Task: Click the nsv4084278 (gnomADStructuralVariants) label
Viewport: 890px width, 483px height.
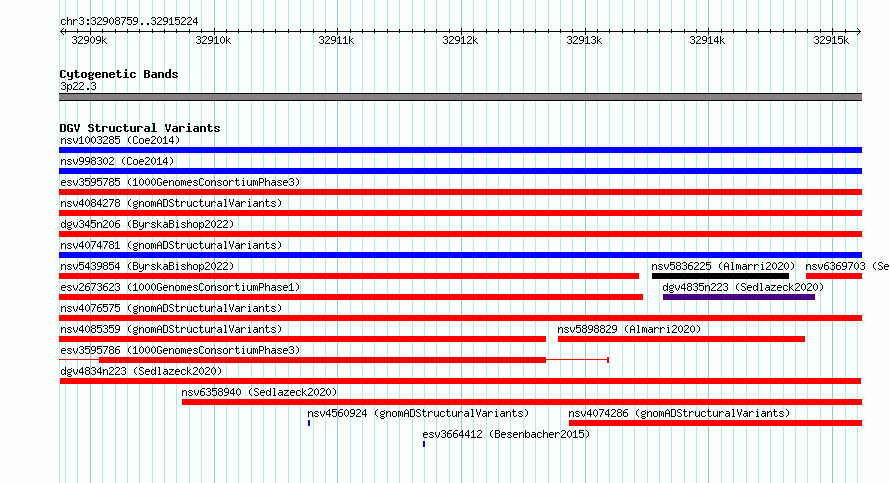Action: [171, 203]
